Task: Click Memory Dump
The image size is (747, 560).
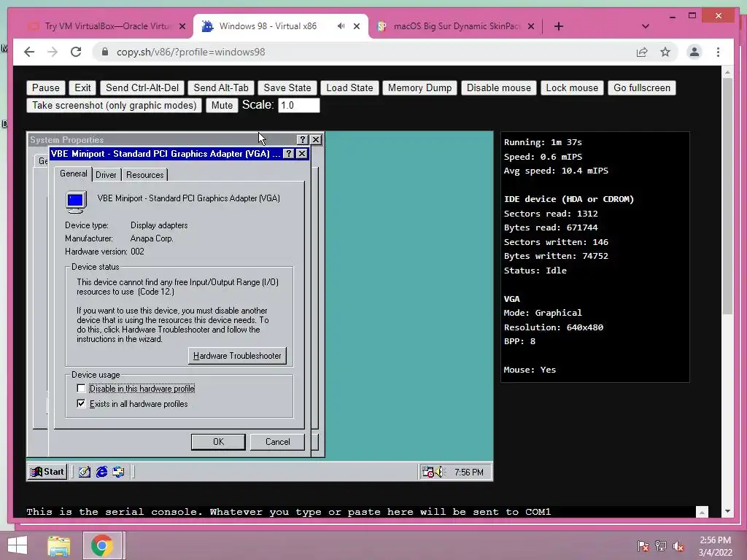Action: (x=419, y=87)
